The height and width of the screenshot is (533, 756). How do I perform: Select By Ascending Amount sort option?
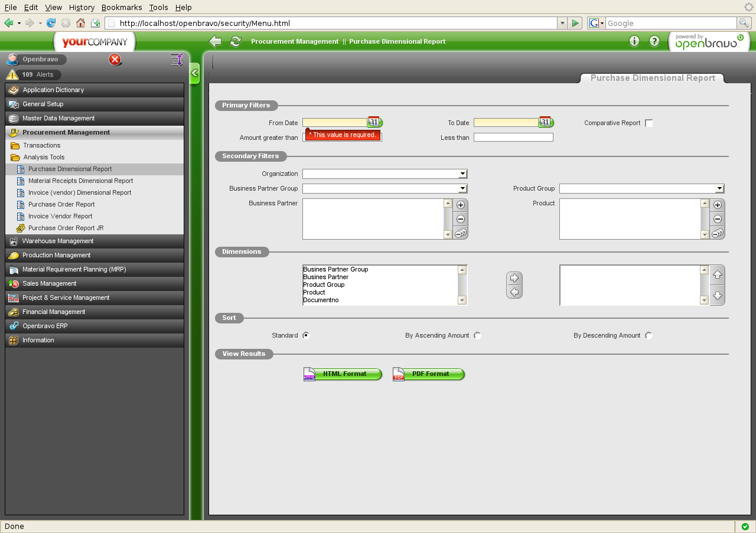pos(477,335)
